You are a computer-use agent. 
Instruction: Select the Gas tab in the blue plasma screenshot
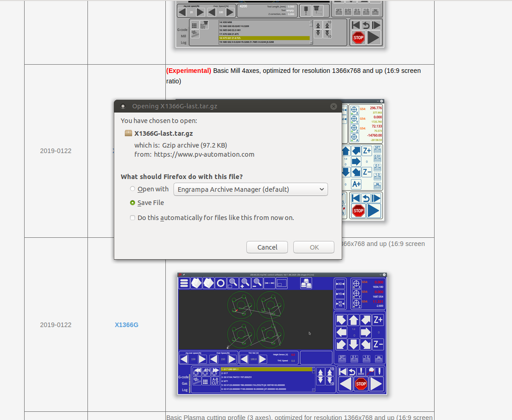coord(184,384)
